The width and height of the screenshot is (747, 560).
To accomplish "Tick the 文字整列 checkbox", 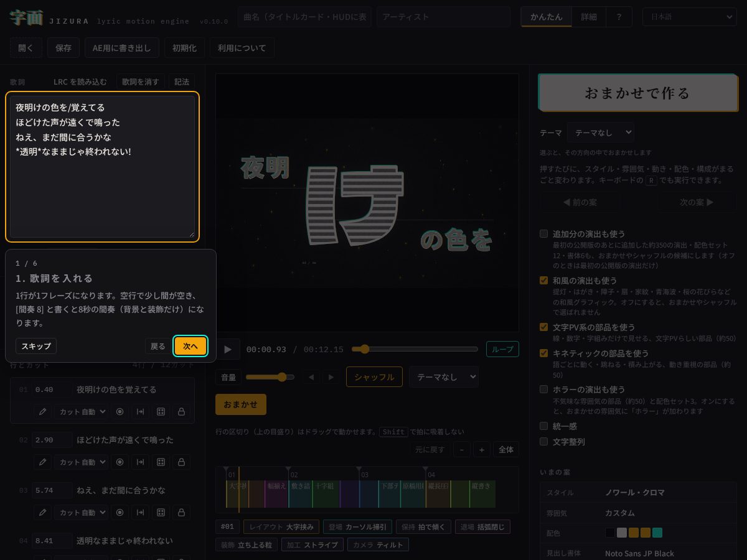I will 544,441.
